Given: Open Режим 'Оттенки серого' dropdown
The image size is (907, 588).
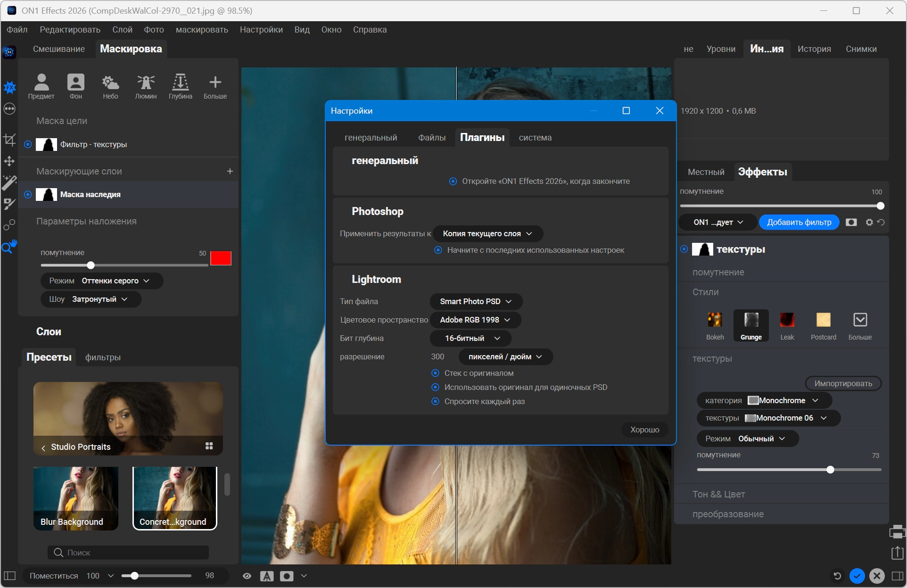Looking at the screenshot, I should click(x=102, y=281).
